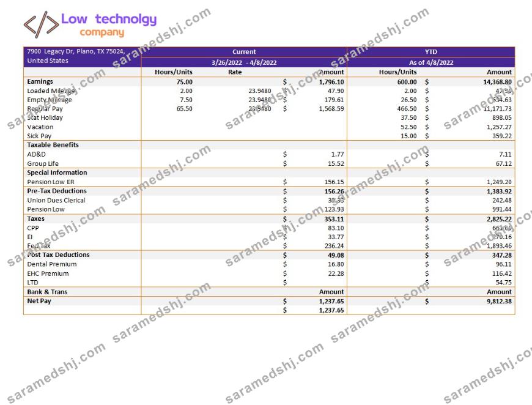This screenshot has width=532, height=405.
Task: Click the 'Earnings' row label
Action: click(40, 81)
